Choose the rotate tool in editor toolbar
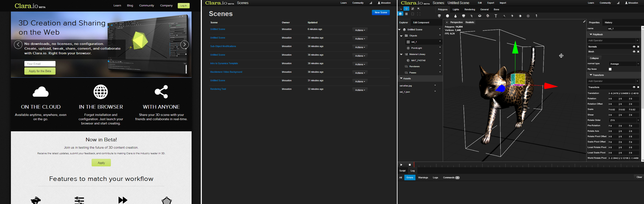The image size is (644, 204). [x=412, y=9]
